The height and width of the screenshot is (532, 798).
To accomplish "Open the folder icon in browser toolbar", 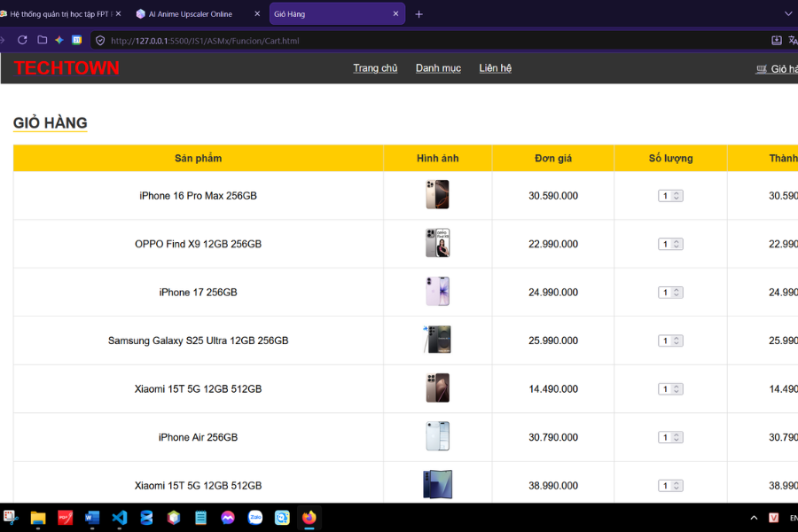I will point(43,40).
